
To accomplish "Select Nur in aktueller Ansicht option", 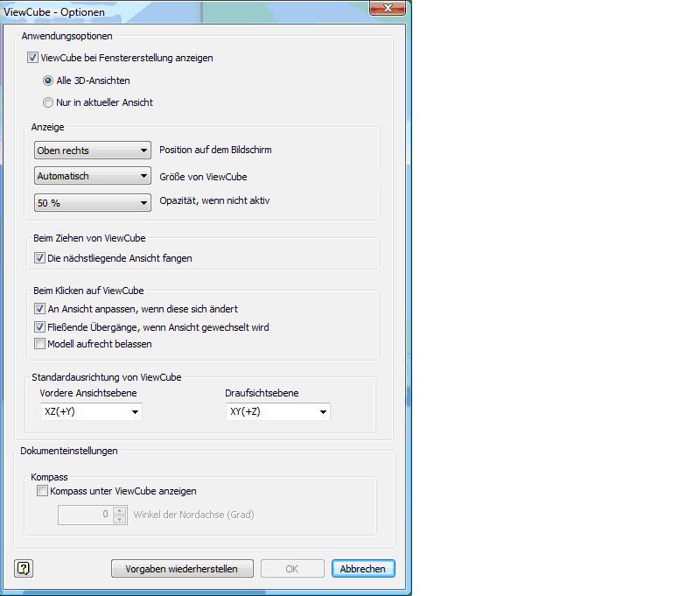I will (49, 102).
